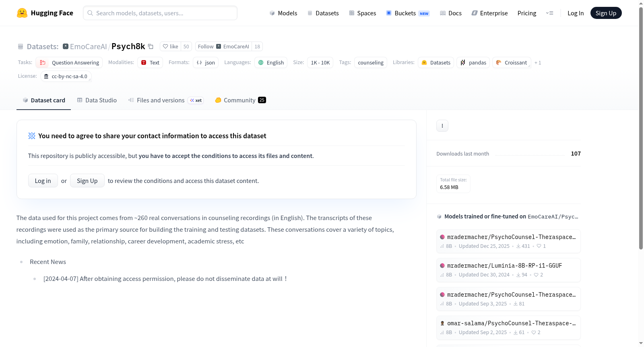Click the Datasets: breadcrumb label
The image size is (644, 347).
[x=43, y=46]
